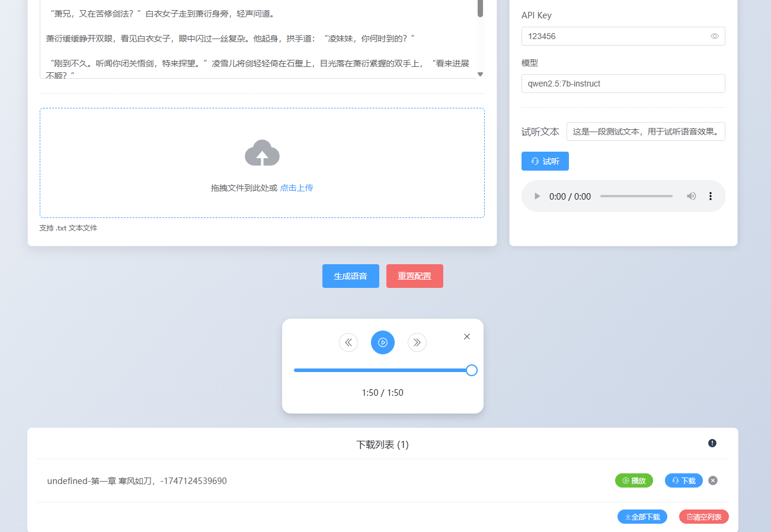The height and width of the screenshot is (532, 771).
Task: Download the 第一章 寒风如刀 audio file
Action: click(684, 480)
